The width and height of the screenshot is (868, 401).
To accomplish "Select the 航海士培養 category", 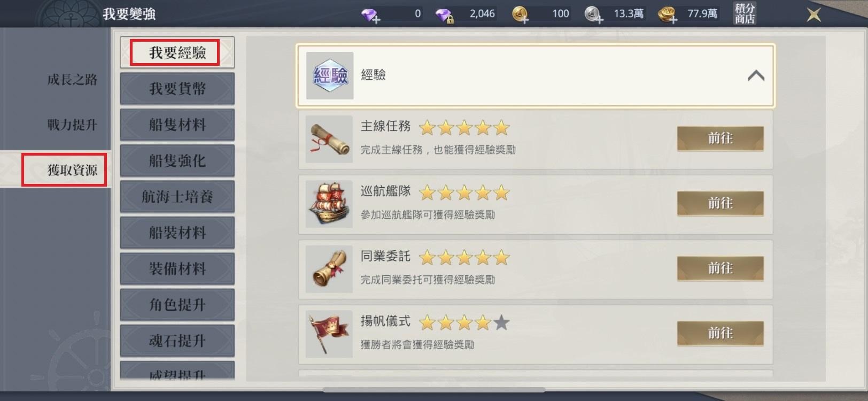I will tap(177, 197).
